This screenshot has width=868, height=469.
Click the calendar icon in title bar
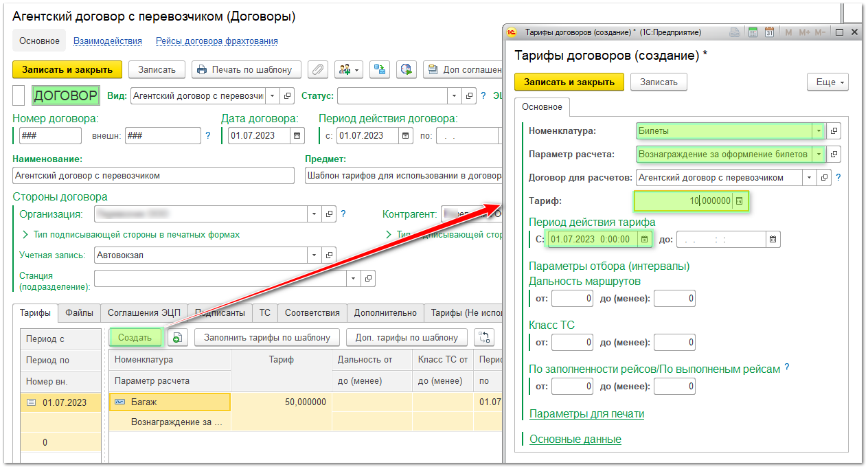[x=770, y=32]
